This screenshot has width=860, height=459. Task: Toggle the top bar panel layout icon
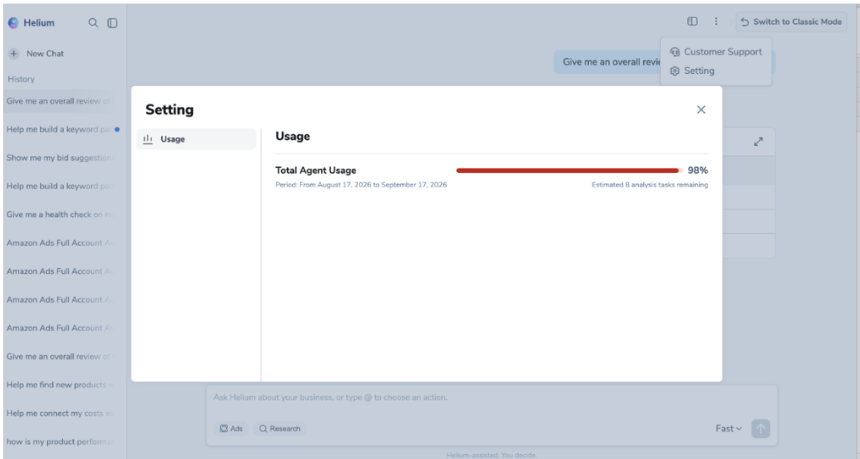pyautogui.click(x=692, y=21)
